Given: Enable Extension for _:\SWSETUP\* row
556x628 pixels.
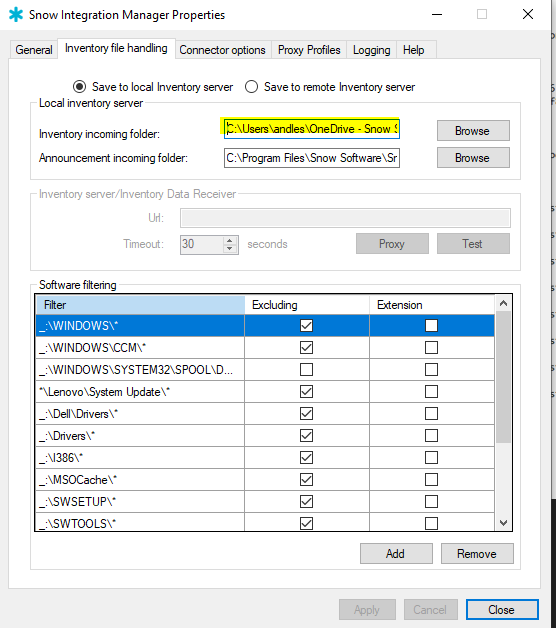Looking at the screenshot, I should 431,501.
